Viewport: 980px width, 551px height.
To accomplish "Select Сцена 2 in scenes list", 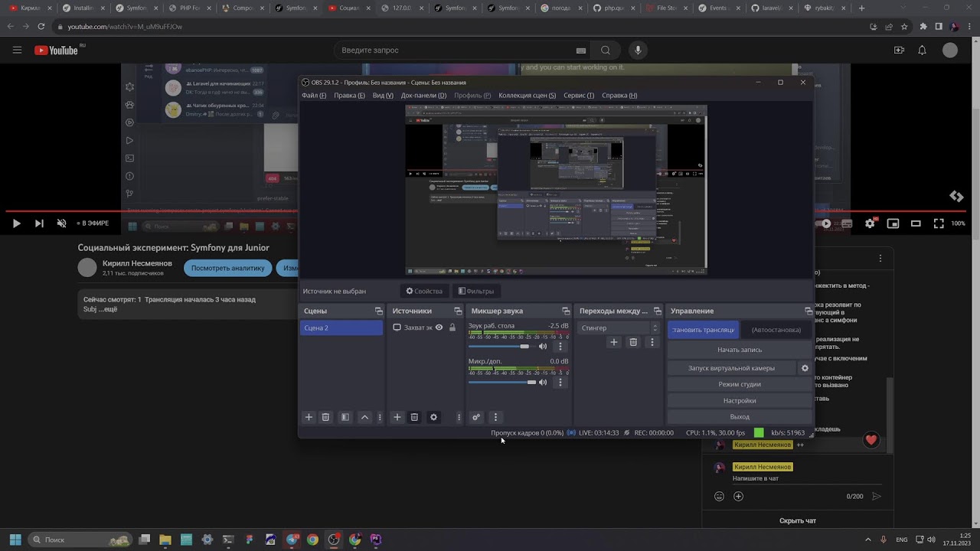I will click(x=341, y=328).
